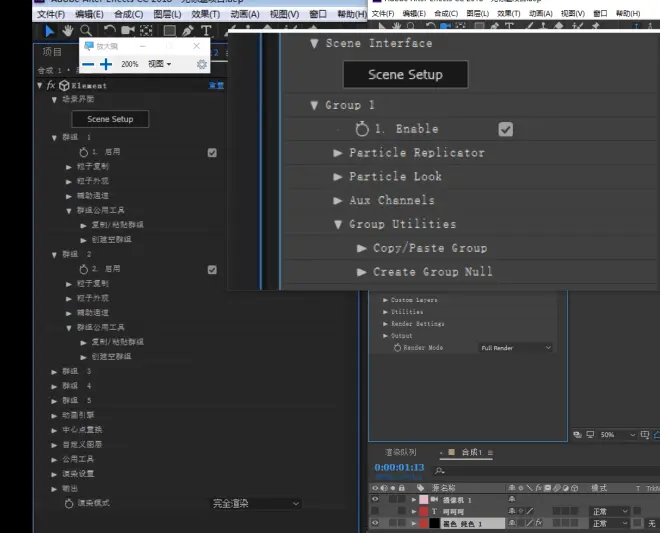Switch to the 合成1 timeline tab
This screenshot has height=533, width=660.
point(471,452)
